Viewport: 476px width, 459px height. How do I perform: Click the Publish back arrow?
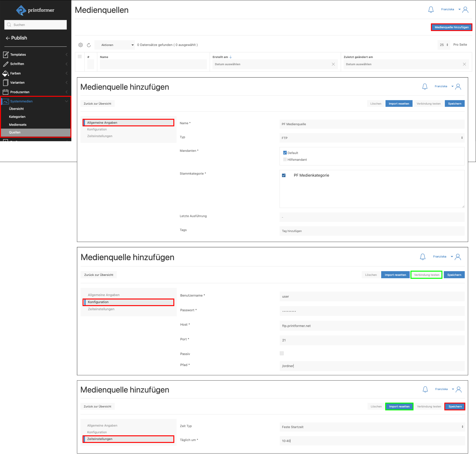[x=8, y=38]
